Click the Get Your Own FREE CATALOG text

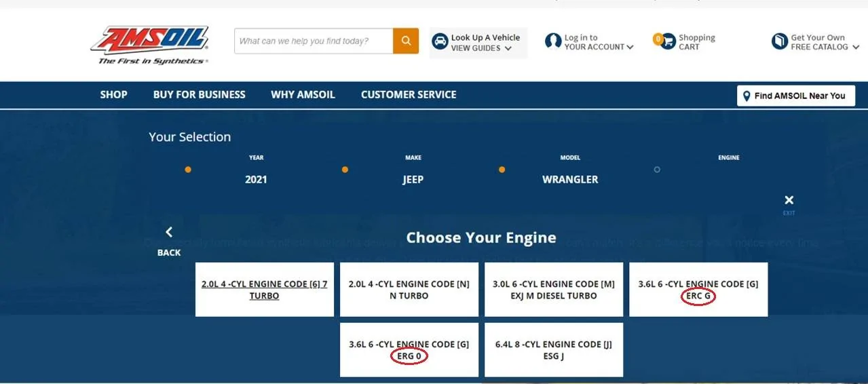[819, 42]
